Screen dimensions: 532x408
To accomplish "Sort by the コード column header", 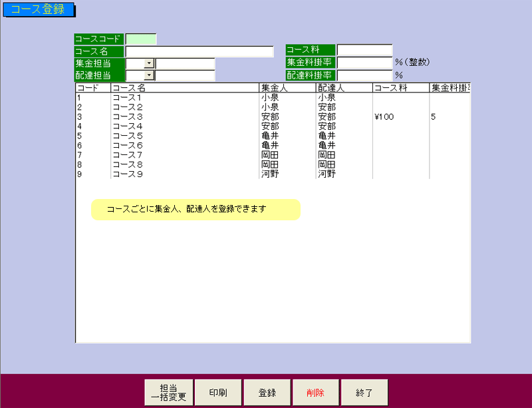I will (92, 88).
